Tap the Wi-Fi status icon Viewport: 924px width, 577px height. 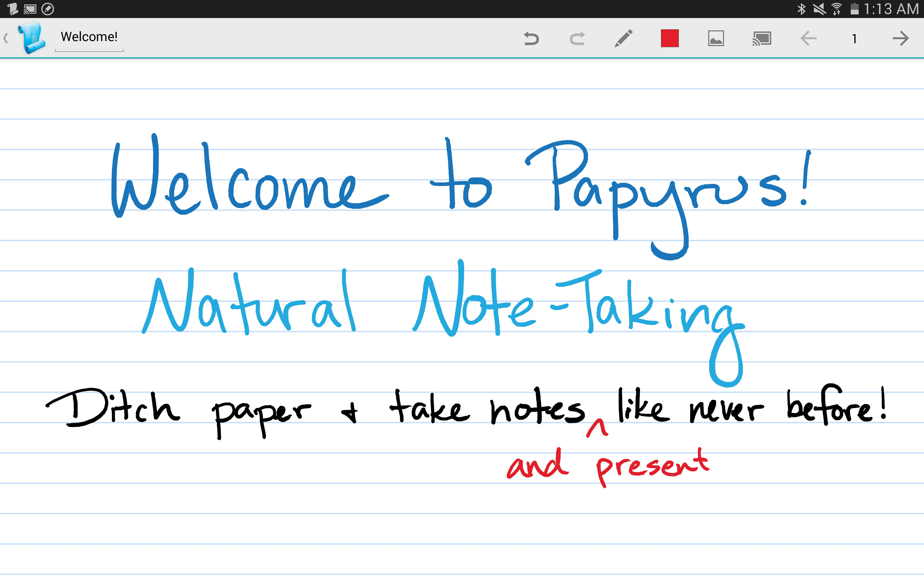pos(837,9)
